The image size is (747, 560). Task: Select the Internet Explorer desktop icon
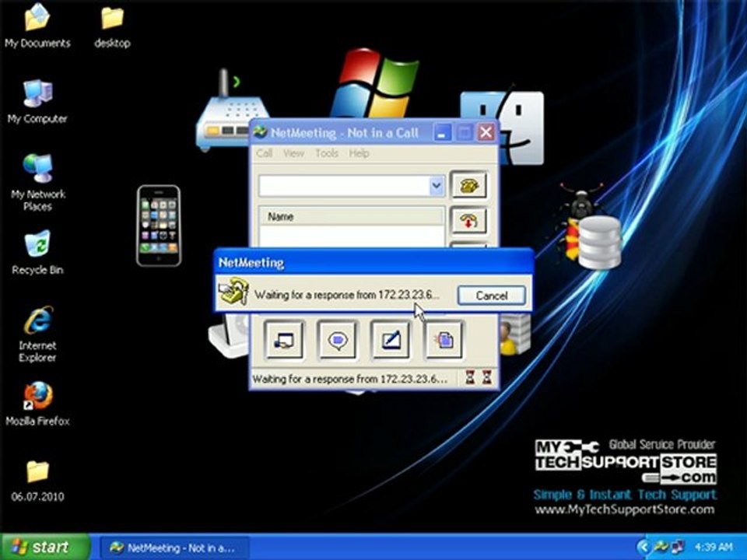(x=37, y=334)
